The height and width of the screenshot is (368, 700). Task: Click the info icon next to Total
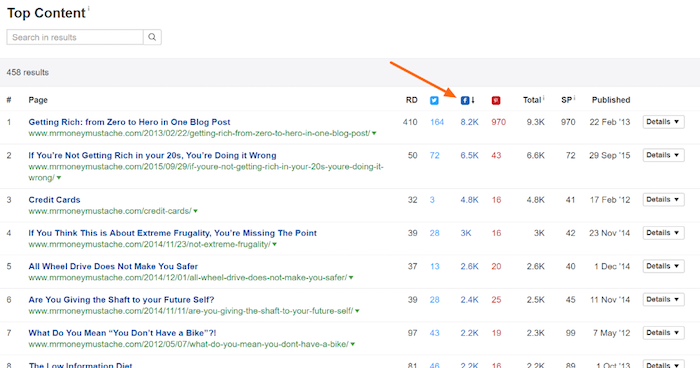coord(543,97)
